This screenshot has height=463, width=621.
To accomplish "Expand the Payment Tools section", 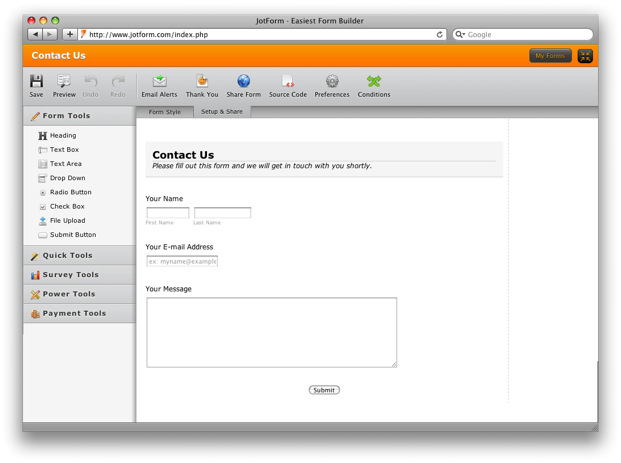I will (79, 313).
